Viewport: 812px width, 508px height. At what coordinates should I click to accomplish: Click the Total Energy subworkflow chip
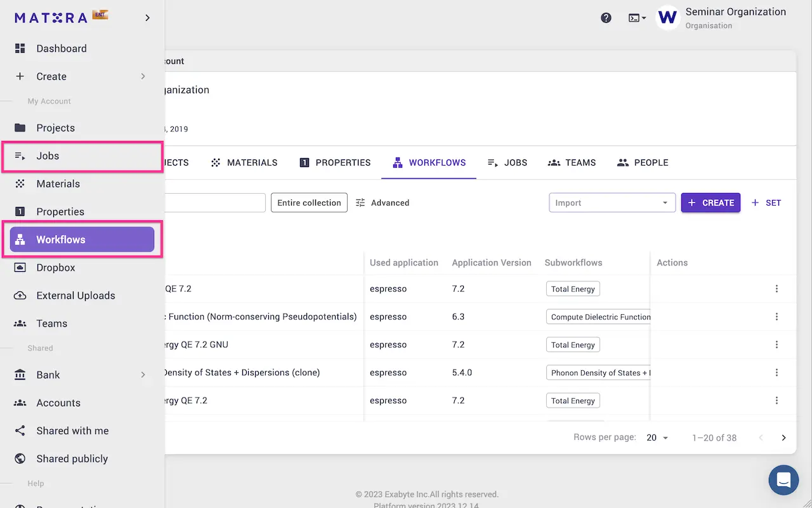(x=573, y=288)
